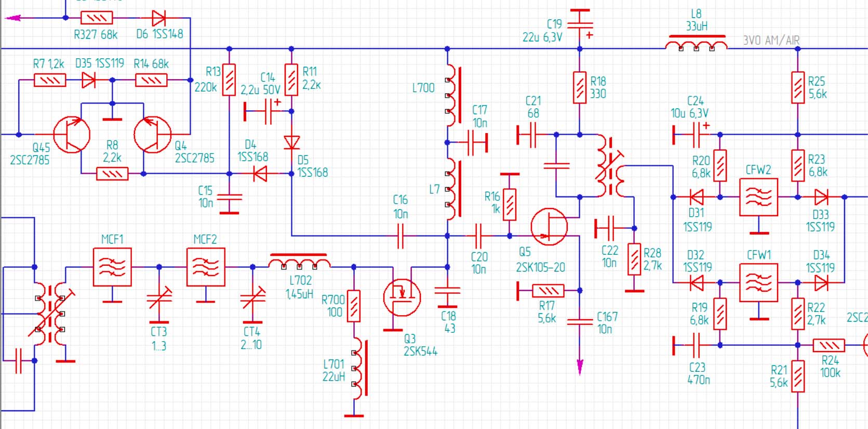Click the MCF2 filter block
The image size is (868, 429).
point(206,267)
